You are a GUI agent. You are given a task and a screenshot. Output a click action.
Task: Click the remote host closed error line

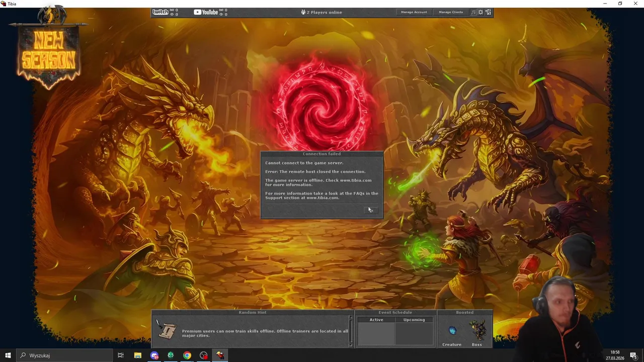pyautogui.click(x=315, y=171)
